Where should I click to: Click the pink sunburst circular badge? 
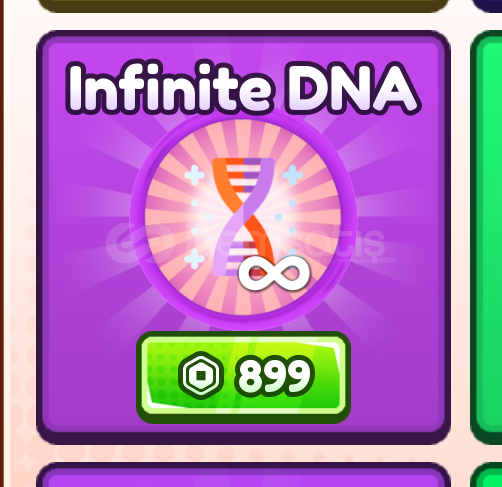pos(244,217)
